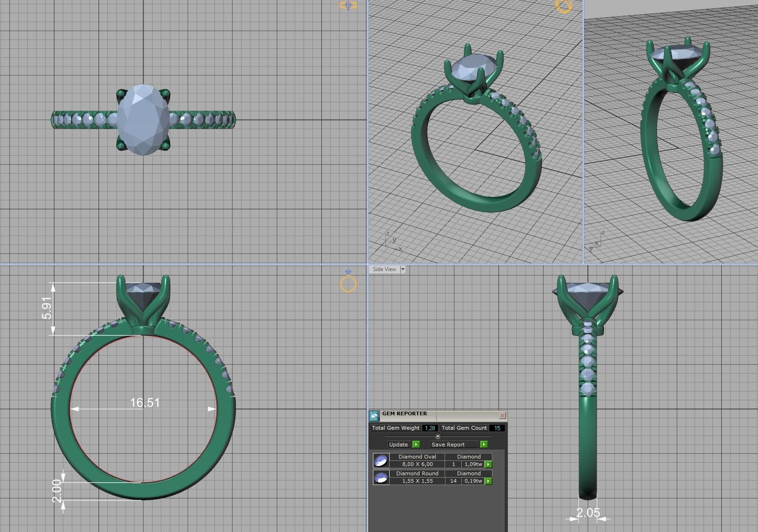
Task: Open the Side View viewport dropdown arrow
Action: [403, 269]
